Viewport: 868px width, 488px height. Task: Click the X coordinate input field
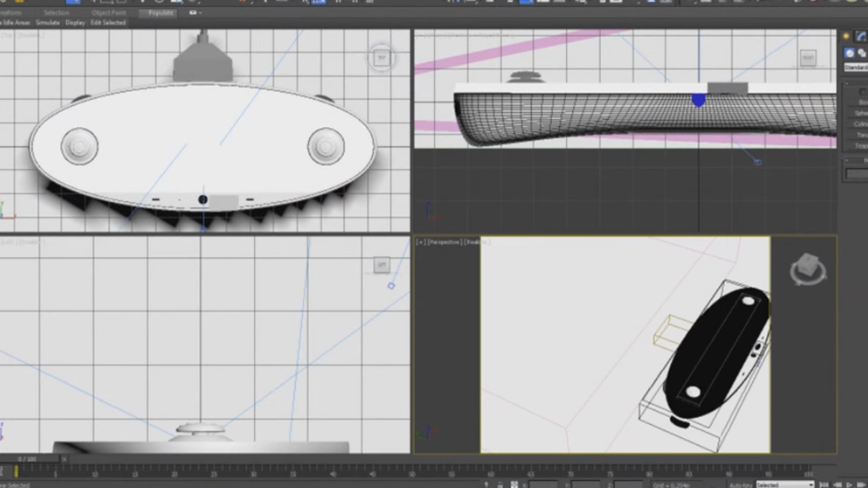click(543, 484)
